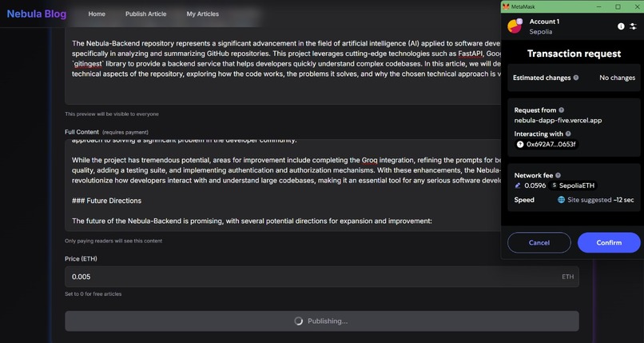Maximize the MetaMask window
Screen dimensions: 644x343
[618, 6]
